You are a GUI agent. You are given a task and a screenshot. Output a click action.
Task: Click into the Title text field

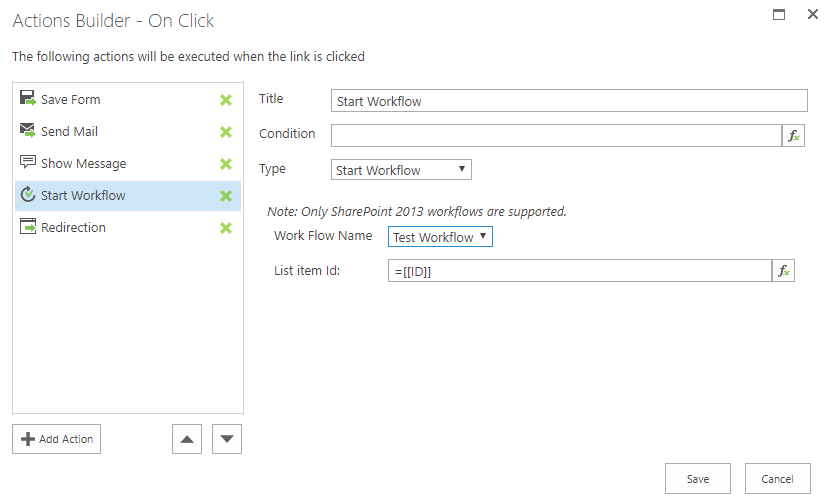coord(568,101)
